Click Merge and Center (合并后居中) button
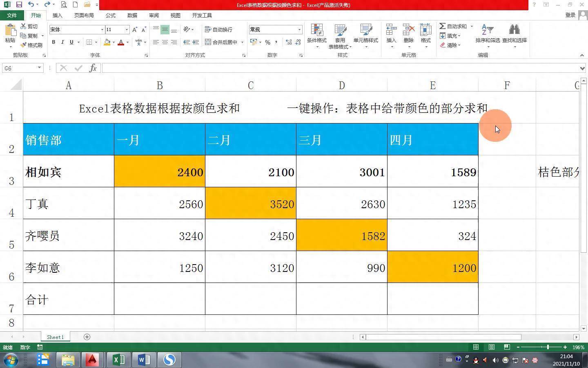The width and height of the screenshot is (588, 368). click(x=221, y=42)
